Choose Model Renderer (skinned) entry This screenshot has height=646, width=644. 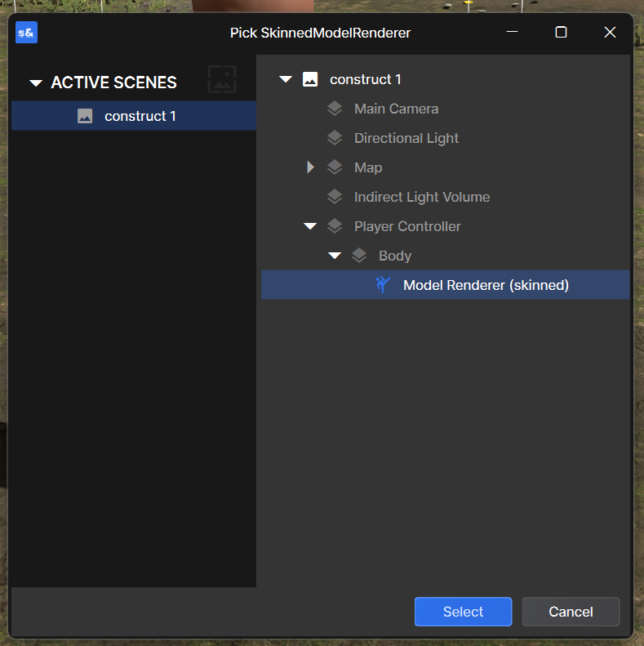[445, 285]
